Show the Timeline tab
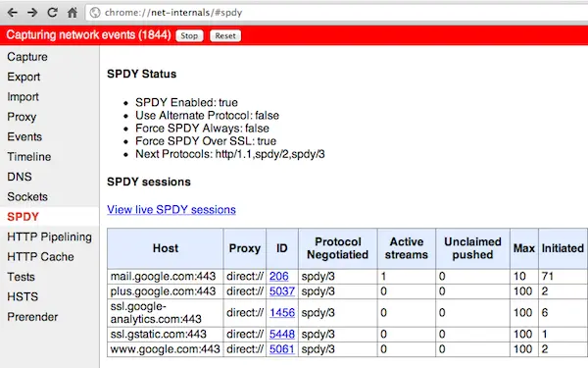The width and height of the screenshot is (588, 368). click(x=29, y=157)
